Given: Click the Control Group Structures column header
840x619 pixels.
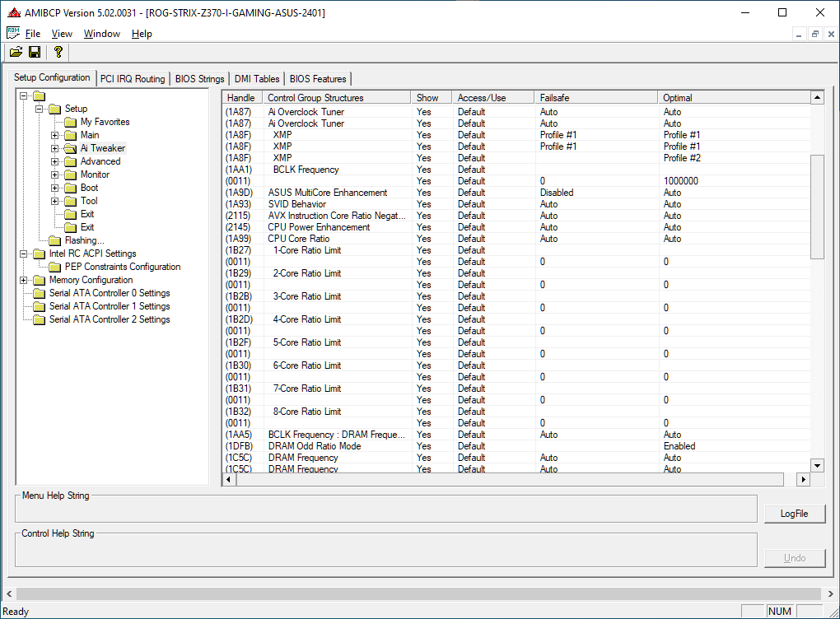Looking at the screenshot, I should tap(337, 98).
